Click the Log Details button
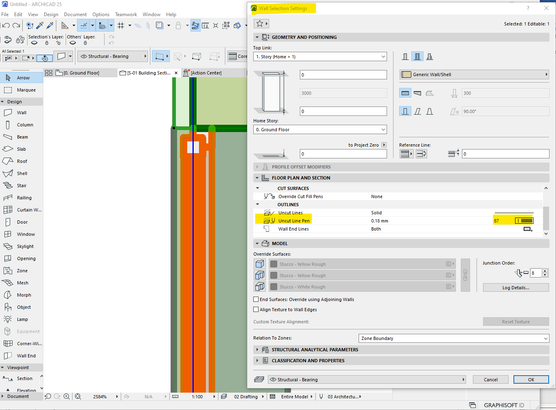This screenshot has height=410, width=556. (x=516, y=288)
